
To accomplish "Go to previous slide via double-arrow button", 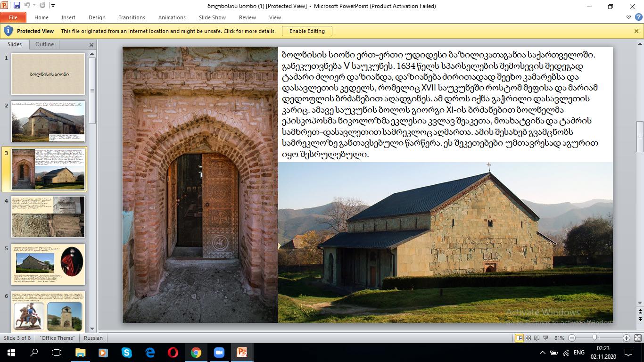I will tap(640, 312).
